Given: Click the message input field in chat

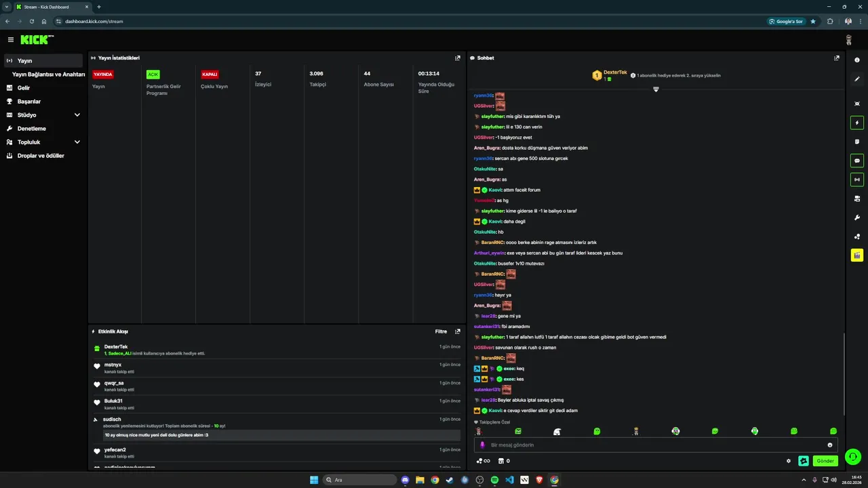Looking at the screenshot, I should click(656, 445).
